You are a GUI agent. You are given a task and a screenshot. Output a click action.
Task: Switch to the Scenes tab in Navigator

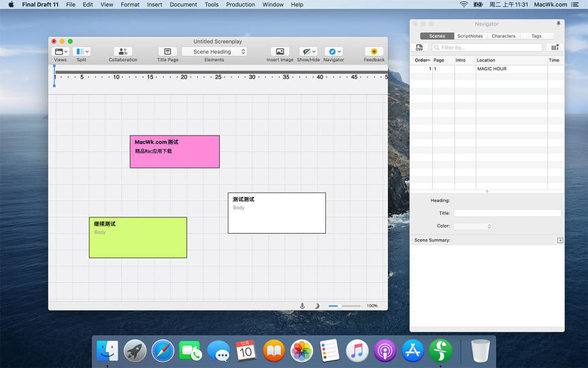437,36
